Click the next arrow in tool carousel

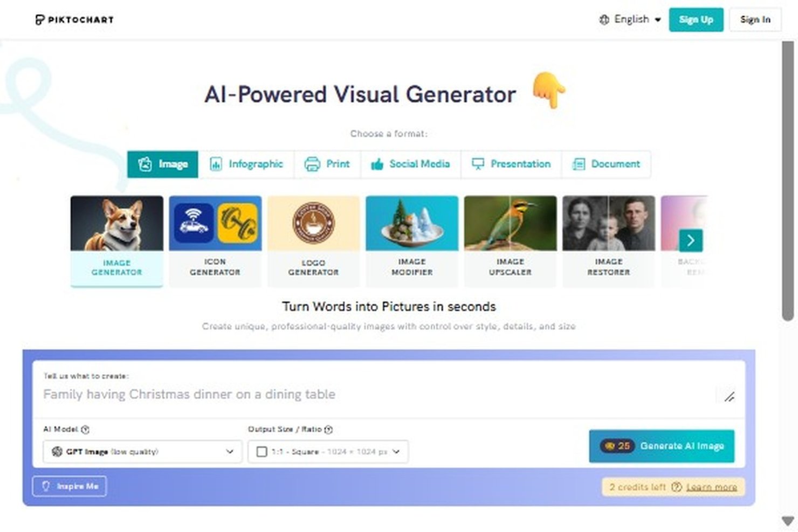691,240
